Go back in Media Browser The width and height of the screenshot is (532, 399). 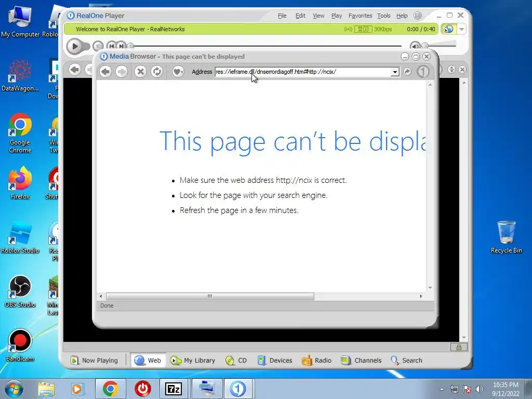105,72
